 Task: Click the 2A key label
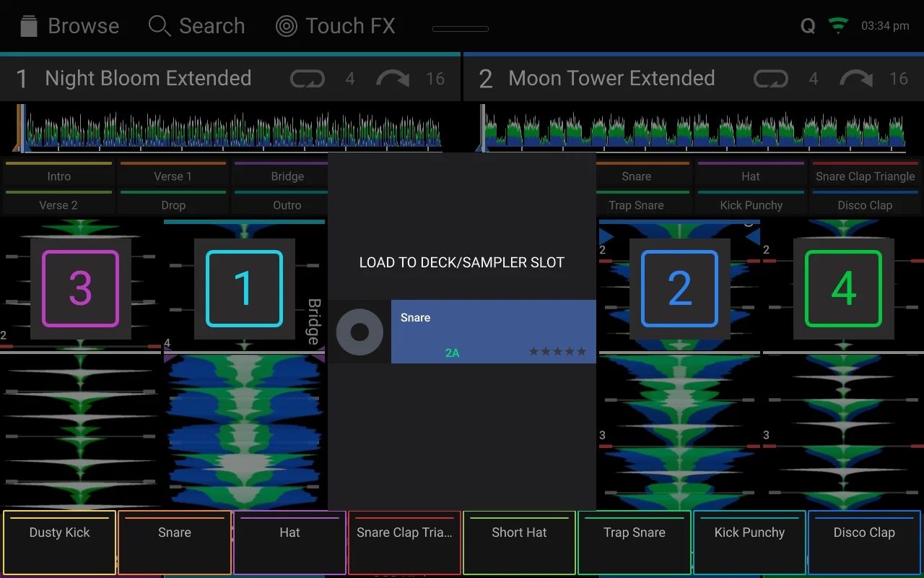click(453, 353)
